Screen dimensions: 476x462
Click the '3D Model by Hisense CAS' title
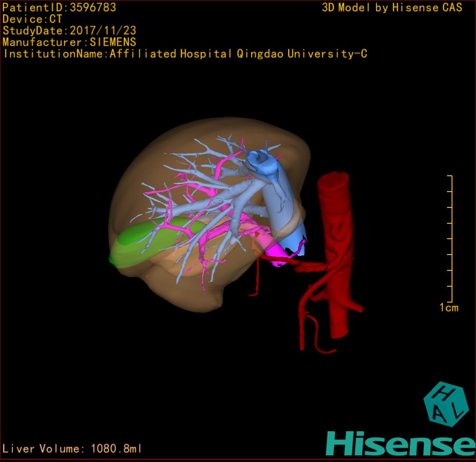click(392, 8)
